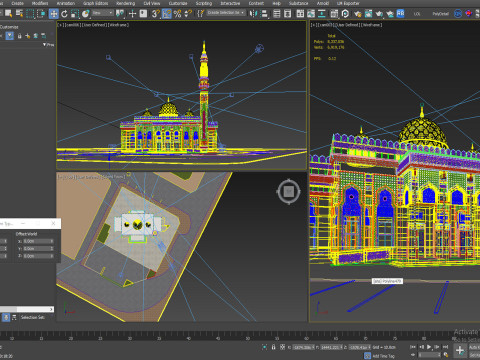Click the LOL toolbar button
The image size is (480, 360).
coord(417,14)
